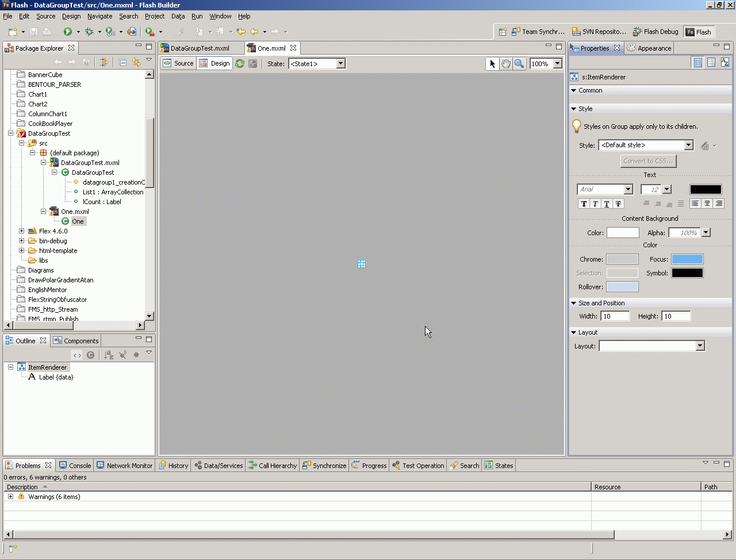Screen dimensions: 736x560
Task: Click the Outline MXML view icon
Action: coord(77,355)
